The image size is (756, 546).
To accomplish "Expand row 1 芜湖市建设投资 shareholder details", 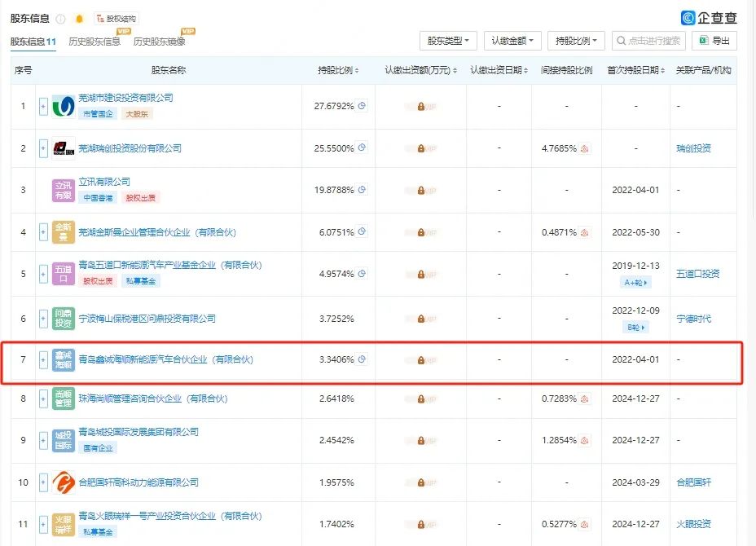I will tap(43, 106).
